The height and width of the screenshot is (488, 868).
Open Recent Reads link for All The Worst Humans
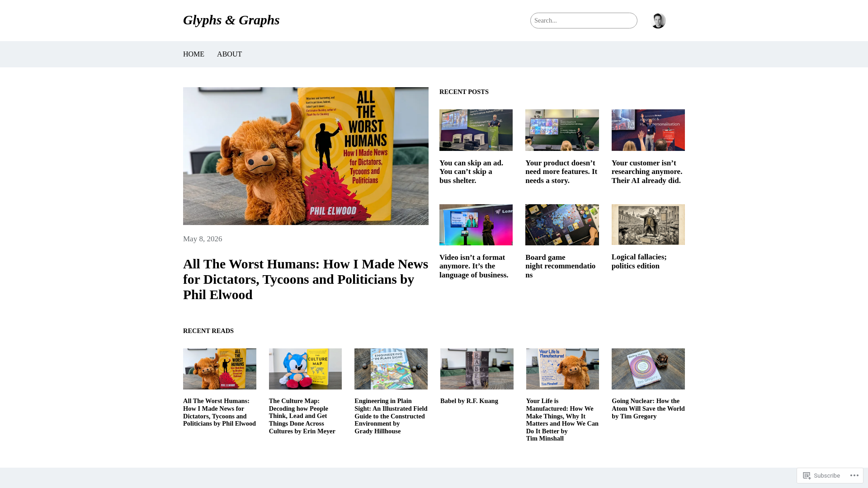[219, 412]
